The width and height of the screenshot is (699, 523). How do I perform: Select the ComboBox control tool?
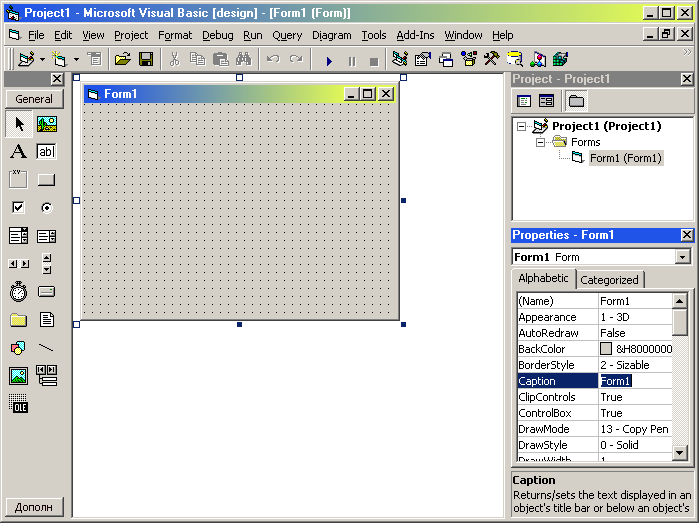tap(18, 235)
